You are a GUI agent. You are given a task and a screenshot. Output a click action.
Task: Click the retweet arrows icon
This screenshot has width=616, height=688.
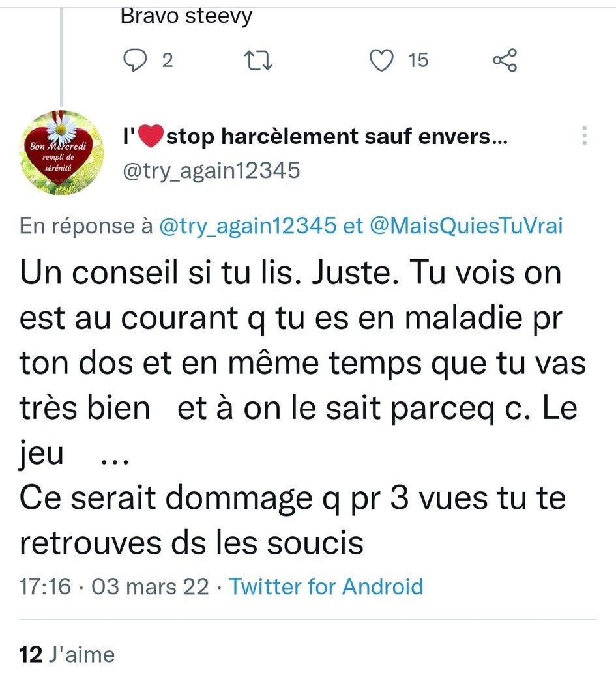[x=258, y=61]
